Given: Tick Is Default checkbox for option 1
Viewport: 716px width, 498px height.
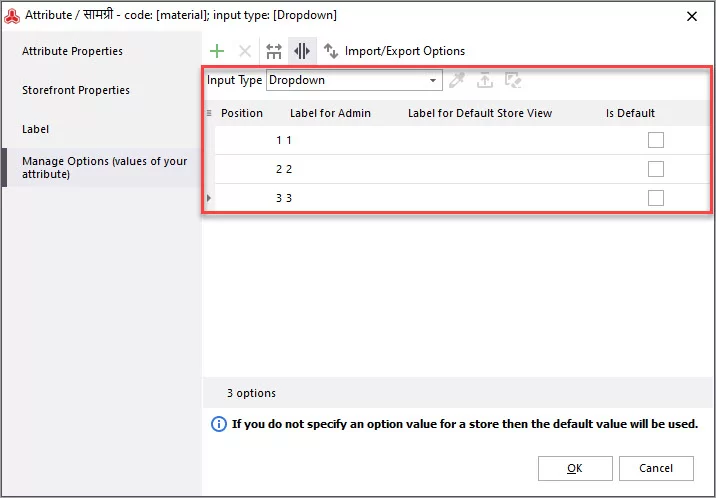Looking at the screenshot, I should click(656, 140).
